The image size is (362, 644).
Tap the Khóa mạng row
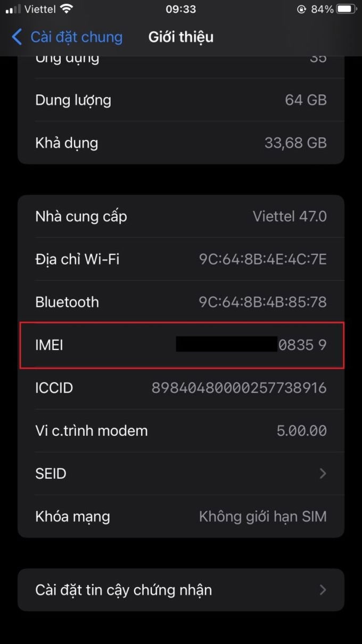point(181,516)
